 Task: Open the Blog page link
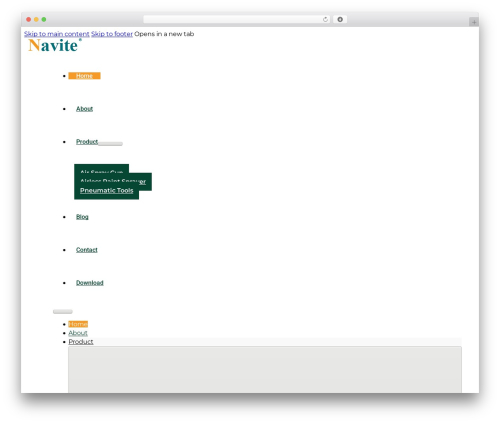pyautogui.click(x=82, y=217)
